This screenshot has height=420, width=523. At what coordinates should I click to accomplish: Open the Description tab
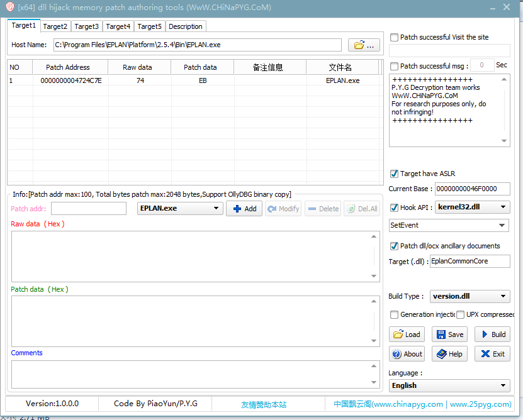pos(186,26)
